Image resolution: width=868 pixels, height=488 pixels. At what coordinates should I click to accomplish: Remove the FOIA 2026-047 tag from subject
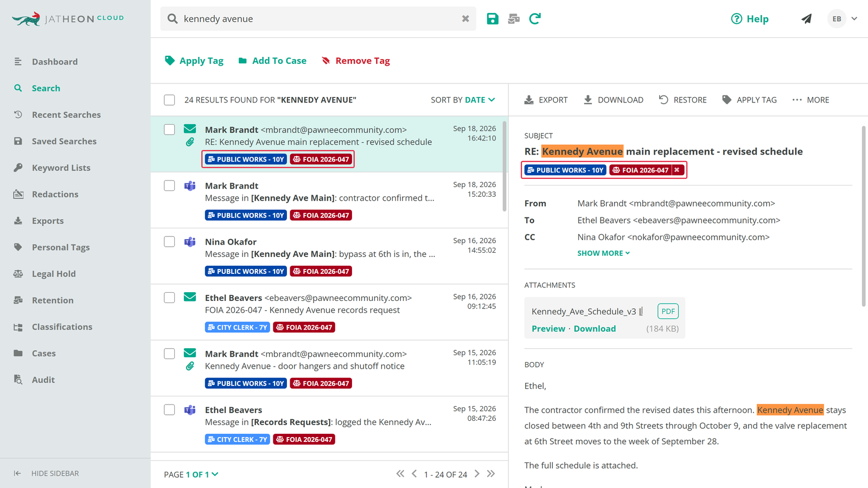677,170
